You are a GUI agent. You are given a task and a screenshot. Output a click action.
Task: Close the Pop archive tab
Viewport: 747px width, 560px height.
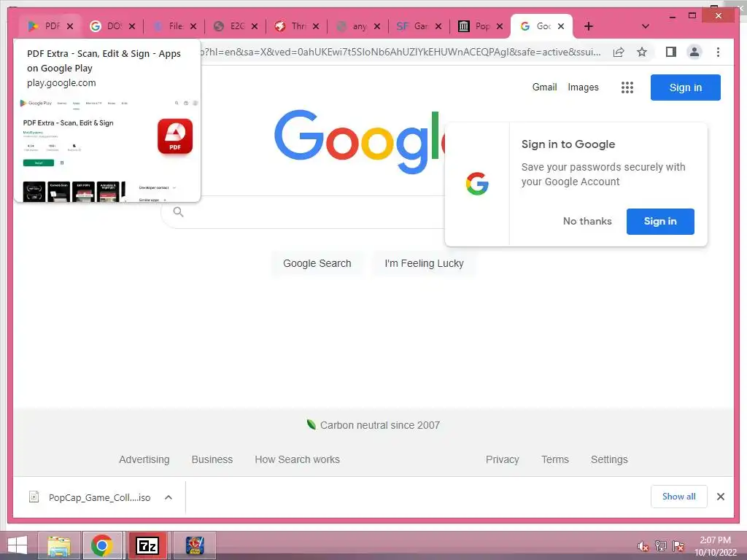[499, 26]
